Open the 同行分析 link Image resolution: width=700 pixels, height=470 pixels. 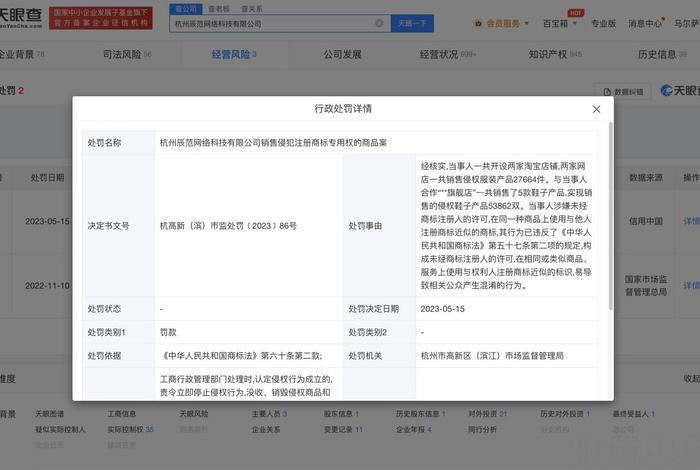(482, 429)
